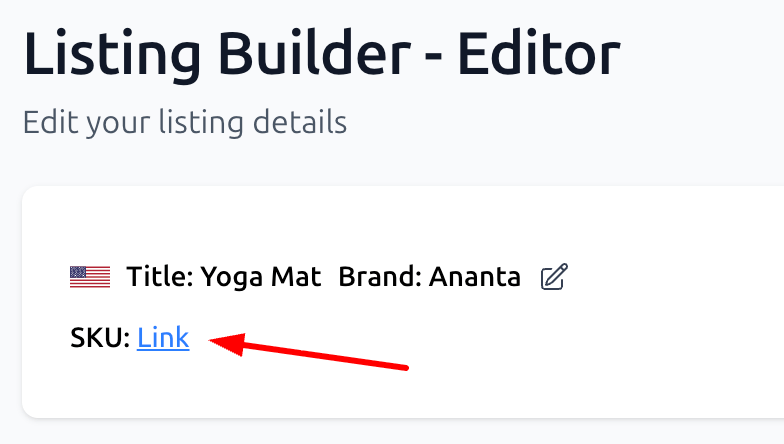Click the tail end of the red arrow
The image size is (784, 444).
click(404, 366)
